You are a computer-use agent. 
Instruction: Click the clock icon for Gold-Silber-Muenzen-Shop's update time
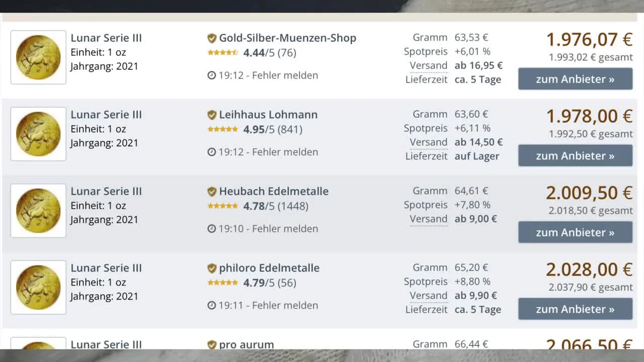click(212, 75)
